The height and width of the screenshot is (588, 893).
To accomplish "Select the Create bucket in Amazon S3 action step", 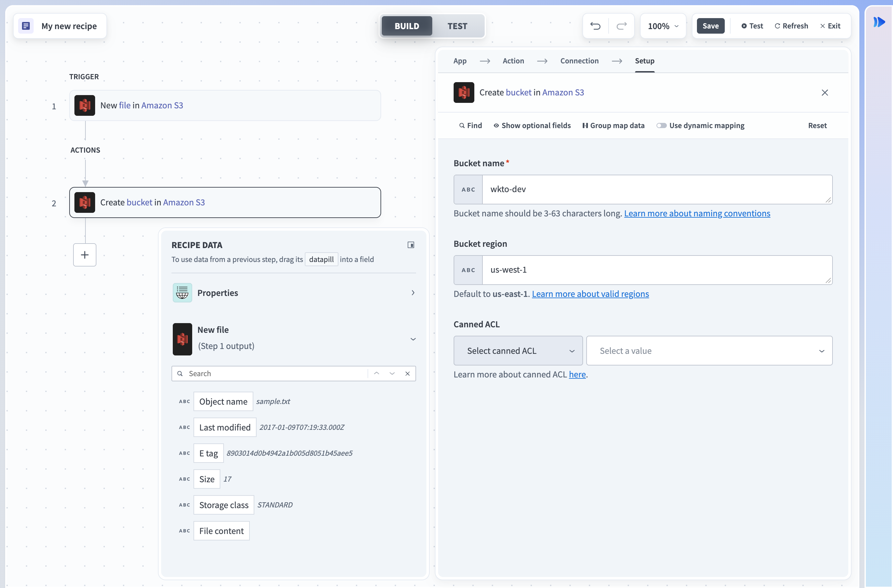I will click(225, 202).
